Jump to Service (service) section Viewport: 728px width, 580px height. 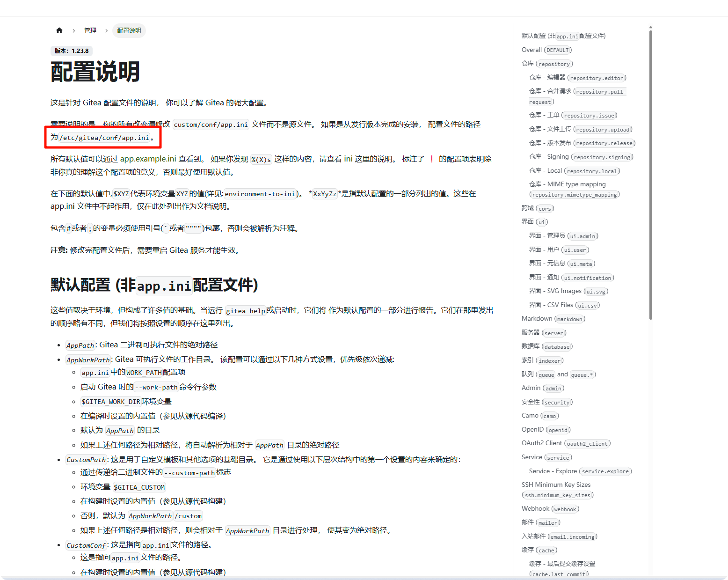[x=547, y=457]
